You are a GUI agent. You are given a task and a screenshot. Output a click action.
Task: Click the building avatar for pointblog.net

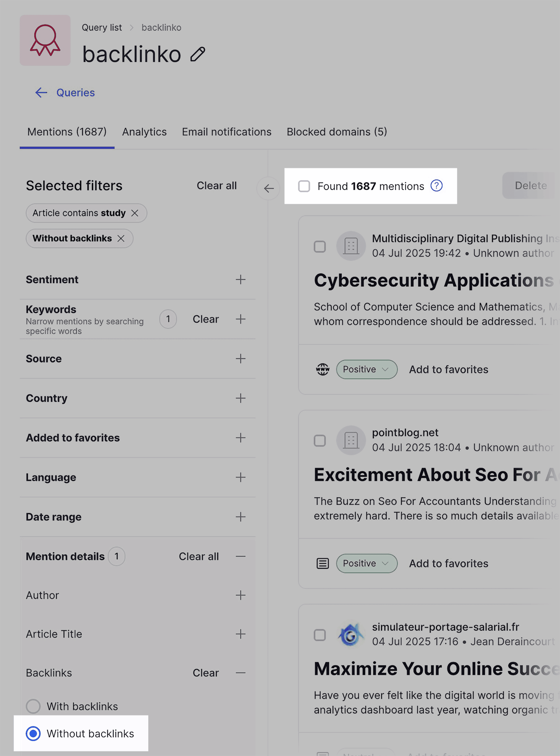(351, 441)
